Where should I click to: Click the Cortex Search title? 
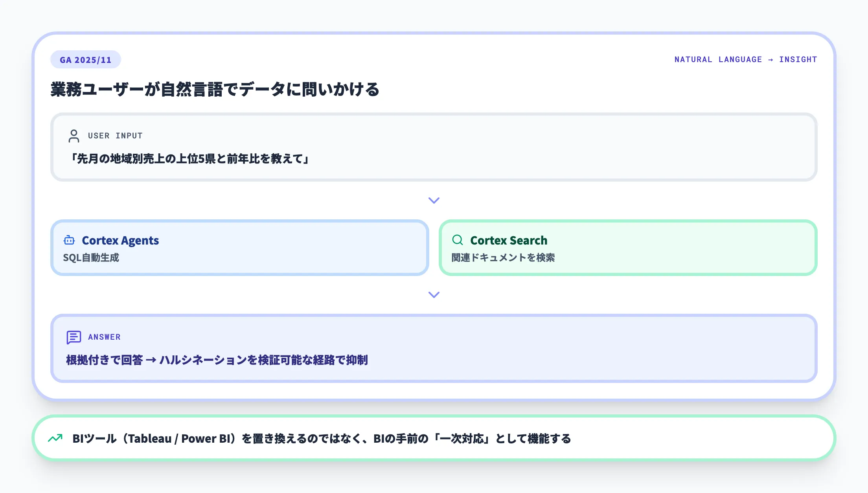click(x=508, y=240)
